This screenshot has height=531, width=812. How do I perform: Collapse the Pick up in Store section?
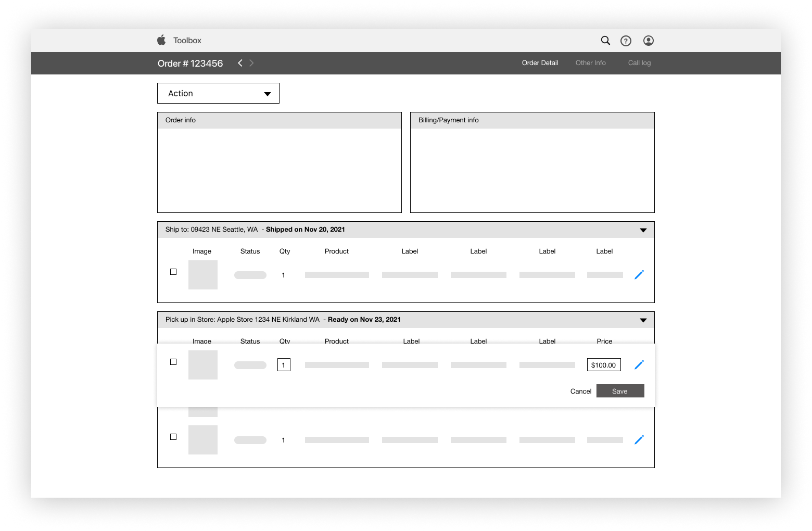(x=643, y=320)
